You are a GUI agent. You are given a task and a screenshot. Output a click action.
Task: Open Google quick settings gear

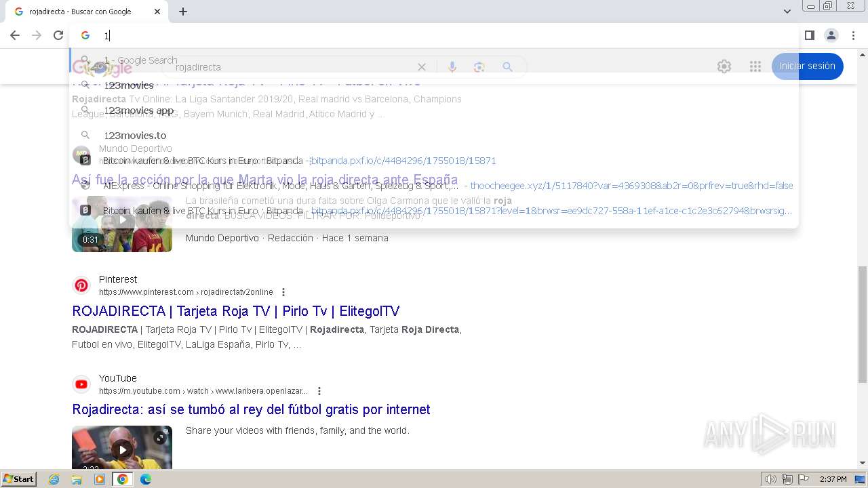724,66
